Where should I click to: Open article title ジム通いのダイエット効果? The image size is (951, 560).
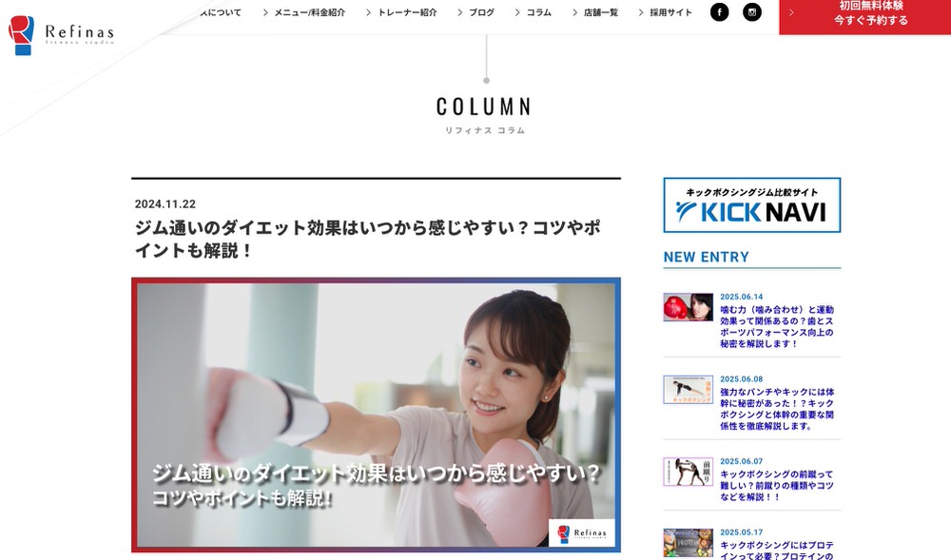point(368,239)
